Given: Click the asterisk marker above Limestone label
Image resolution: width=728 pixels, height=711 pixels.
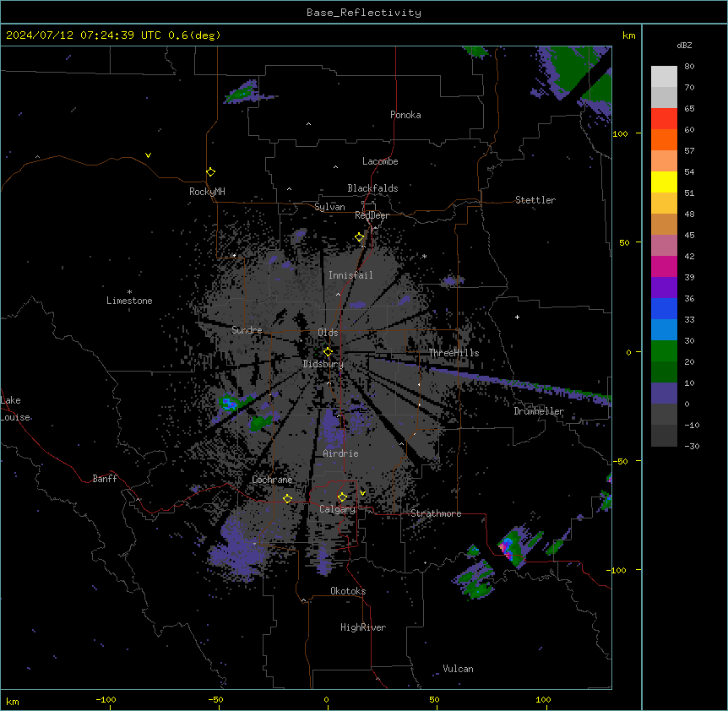Looking at the screenshot, I should point(129,292).
